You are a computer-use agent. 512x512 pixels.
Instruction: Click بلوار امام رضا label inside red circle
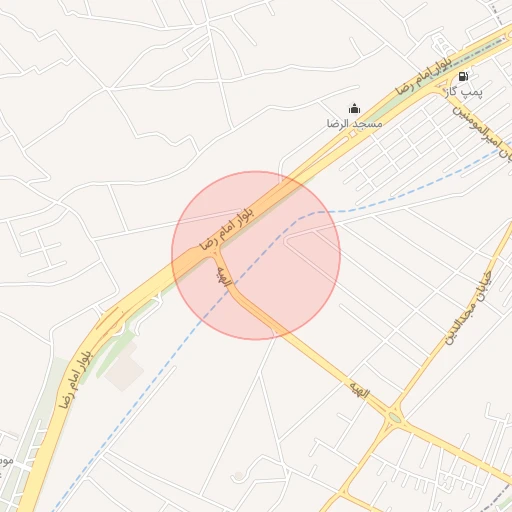(227, 229)
